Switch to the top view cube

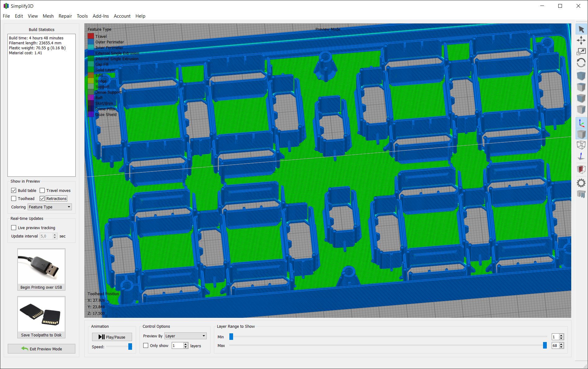[x=581, y=87]
